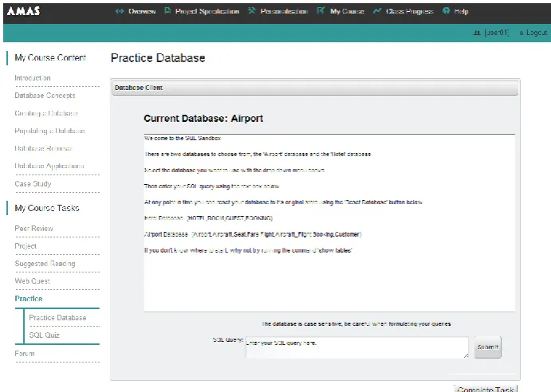
Task: Click the Logout icon
Action: pyautogui.click(x=521, y=33)
